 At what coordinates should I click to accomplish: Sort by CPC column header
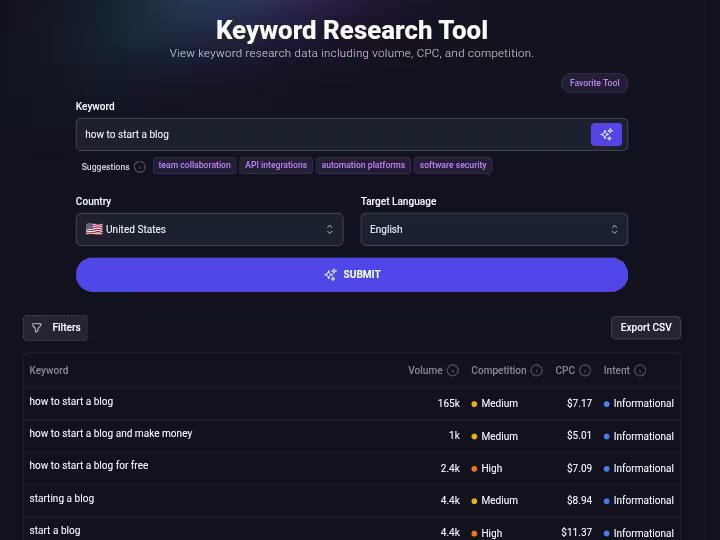tap(565, 370)
